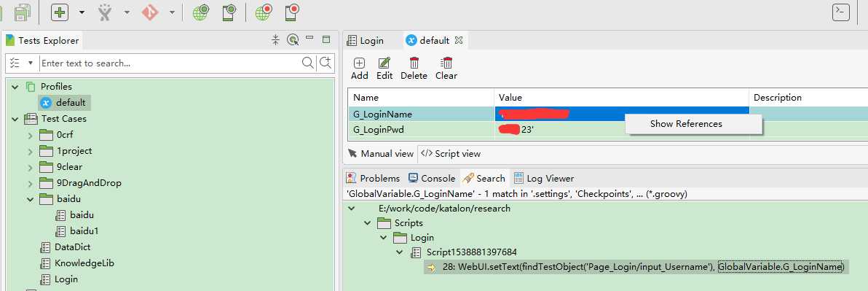Image resolution: width=868 pixels, height=291 pixels.
Task: Minimize the Tests Explorer panel
Action: (310, 38)
